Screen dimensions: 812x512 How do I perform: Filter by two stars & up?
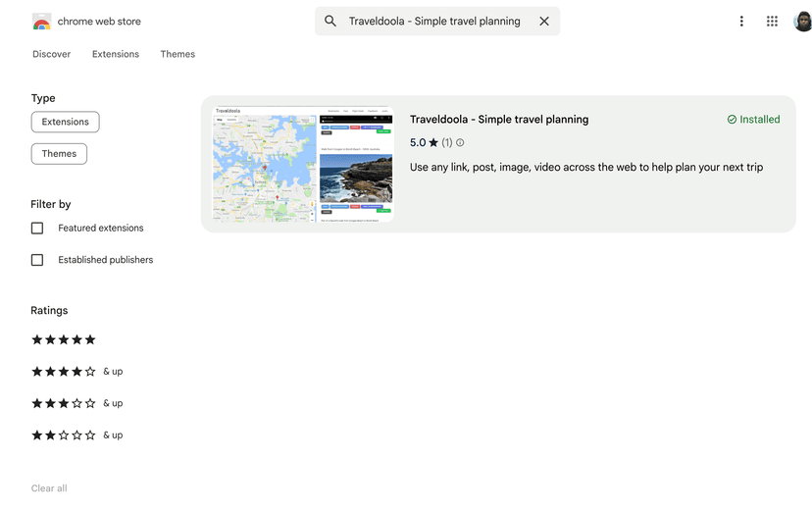(76, 435)
